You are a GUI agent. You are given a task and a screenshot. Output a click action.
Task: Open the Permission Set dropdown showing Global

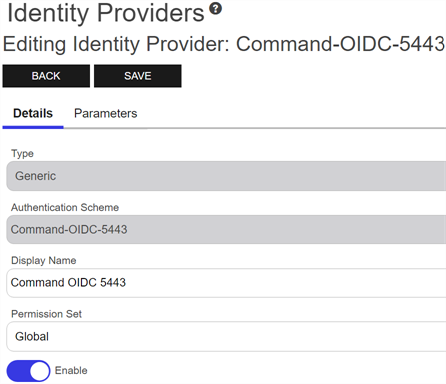pyautogui.click(x=226, y=336)
